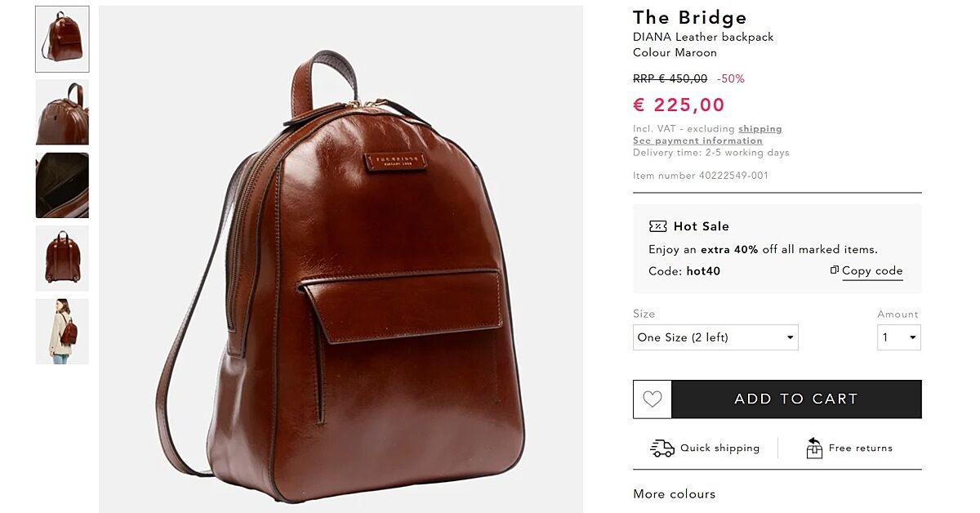Click The Bridge brand name
The height and width of the screenshot is (513, 980).
690,17
